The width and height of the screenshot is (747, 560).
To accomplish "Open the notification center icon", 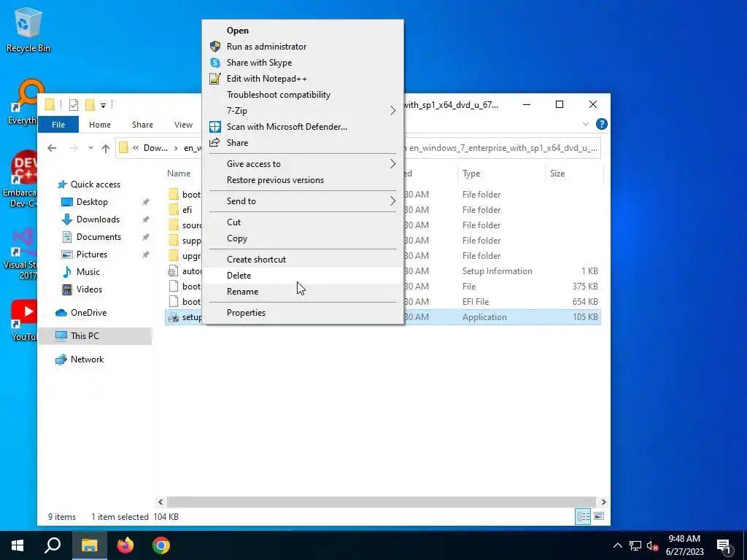I will point(724,545).
